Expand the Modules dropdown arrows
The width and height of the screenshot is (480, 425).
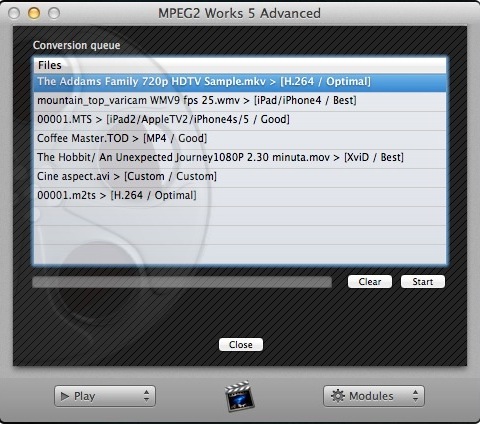tap(415, 396)
